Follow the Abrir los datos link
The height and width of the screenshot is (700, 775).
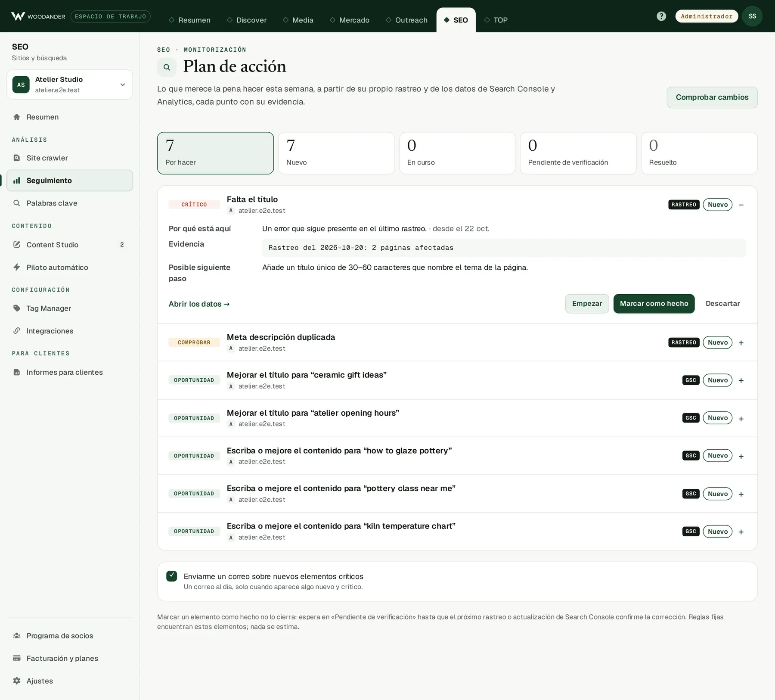(199, 304)
